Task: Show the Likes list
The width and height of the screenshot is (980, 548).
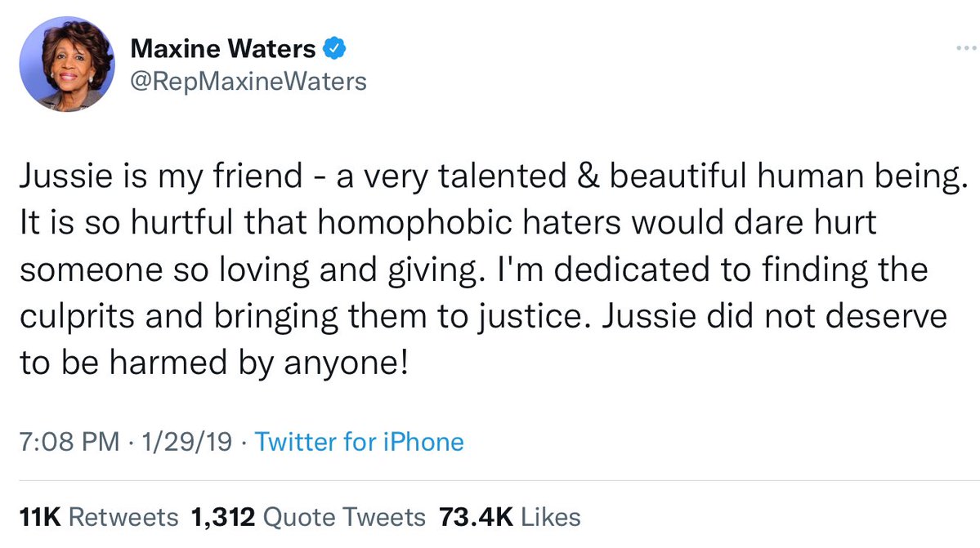Action: [x=549, y=517]
